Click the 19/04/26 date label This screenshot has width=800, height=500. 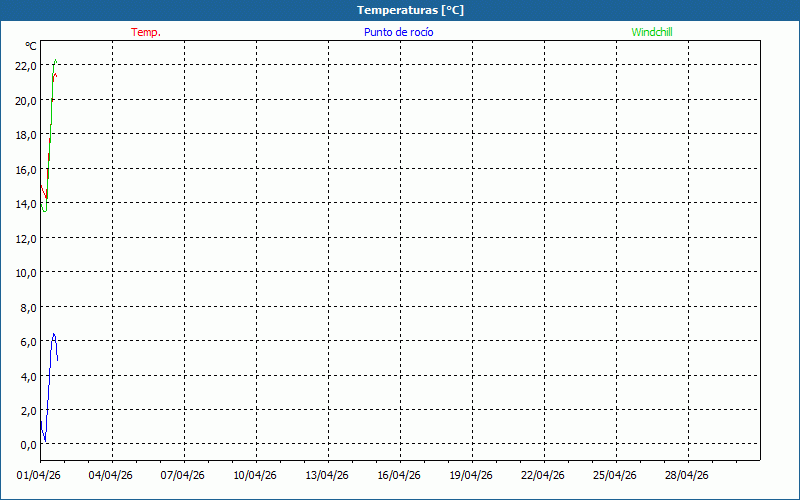click(470, 475)
